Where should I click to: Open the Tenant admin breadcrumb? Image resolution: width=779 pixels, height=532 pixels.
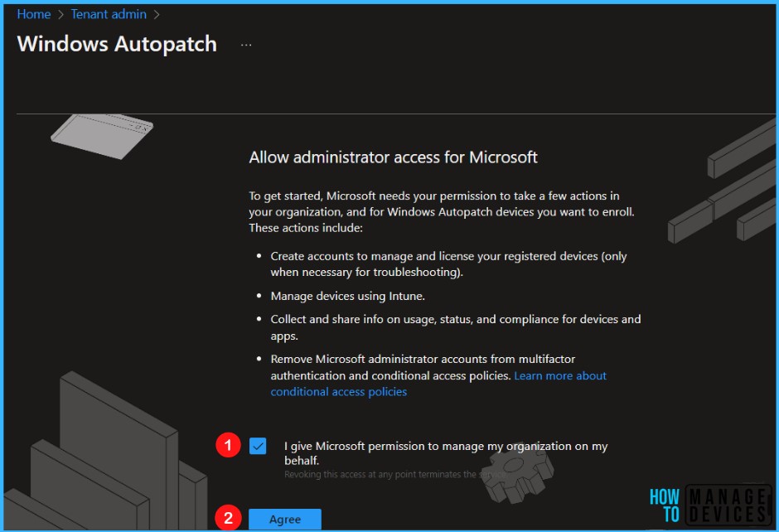click(109, 14)
